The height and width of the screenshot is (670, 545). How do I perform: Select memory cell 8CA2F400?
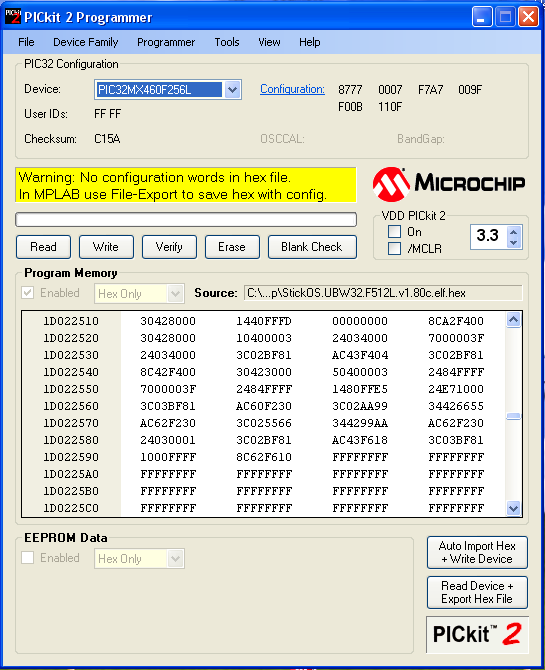[x=456, y=321]
